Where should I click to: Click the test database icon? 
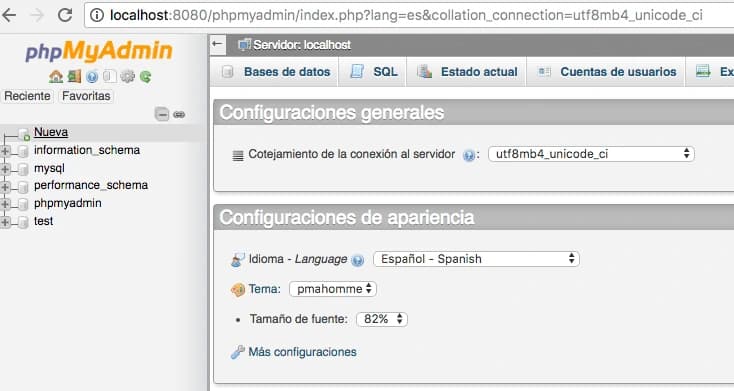23,221
